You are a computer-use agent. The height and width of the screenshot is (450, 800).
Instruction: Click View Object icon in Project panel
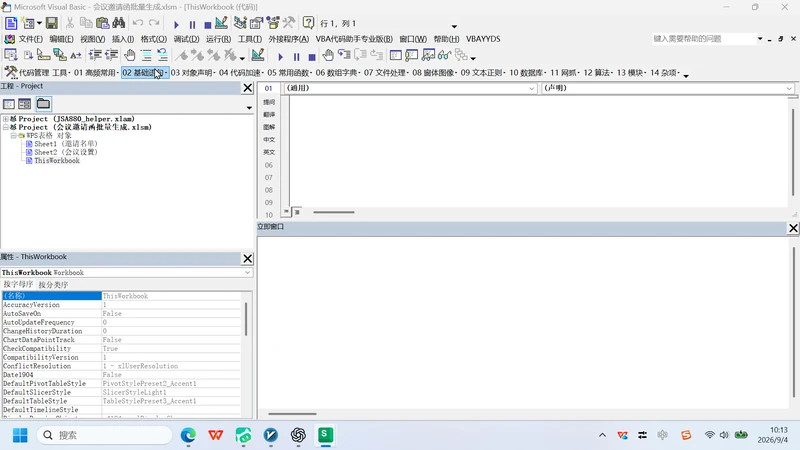click(x=24, y=104)
